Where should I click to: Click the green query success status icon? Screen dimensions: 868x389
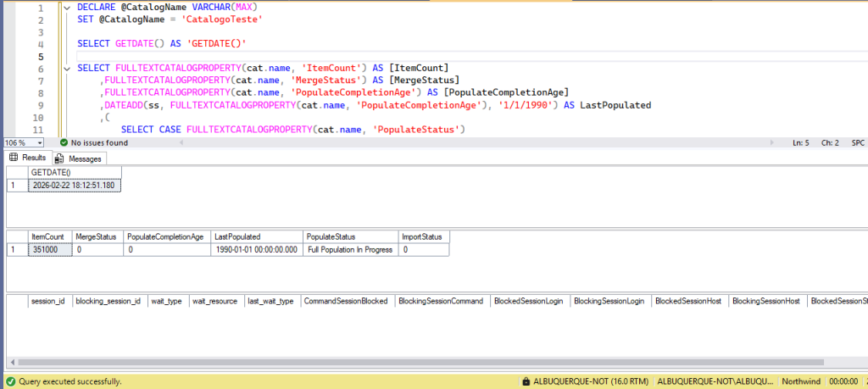tap(9, 382)
